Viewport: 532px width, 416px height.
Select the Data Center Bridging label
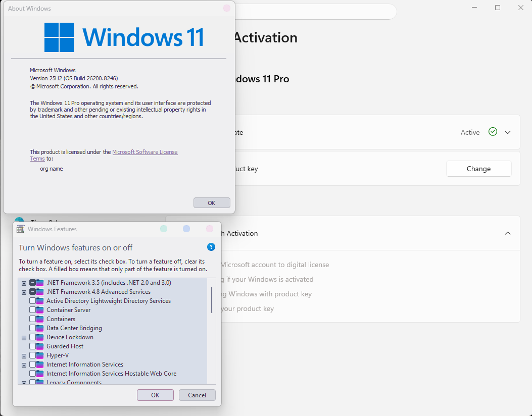click(74, 328)
